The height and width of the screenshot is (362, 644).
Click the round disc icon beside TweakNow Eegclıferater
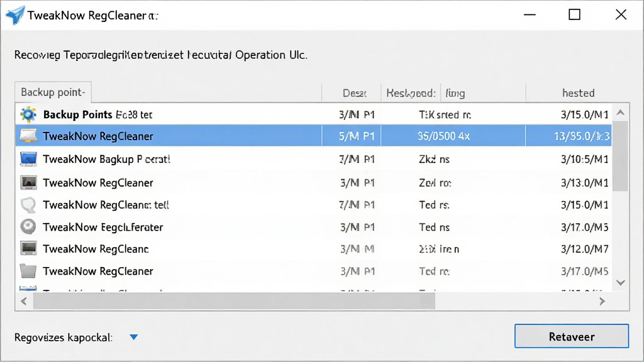pos(28,226)
